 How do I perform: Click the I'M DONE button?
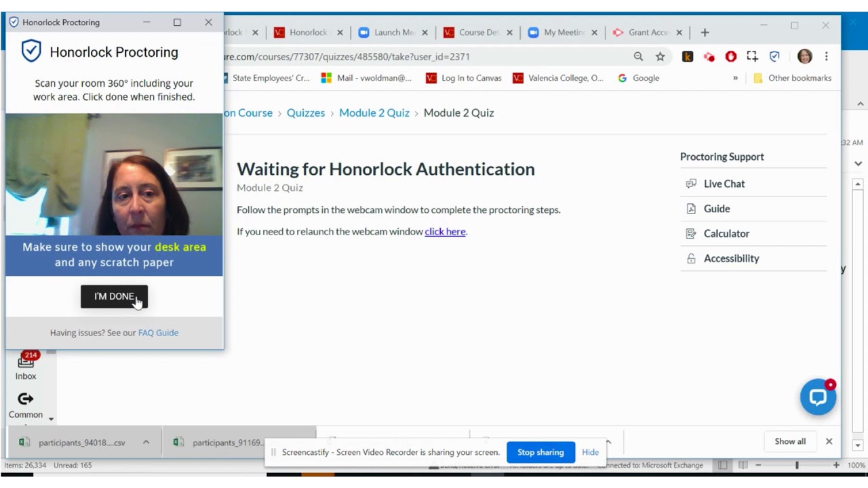(x=114, y=296)
